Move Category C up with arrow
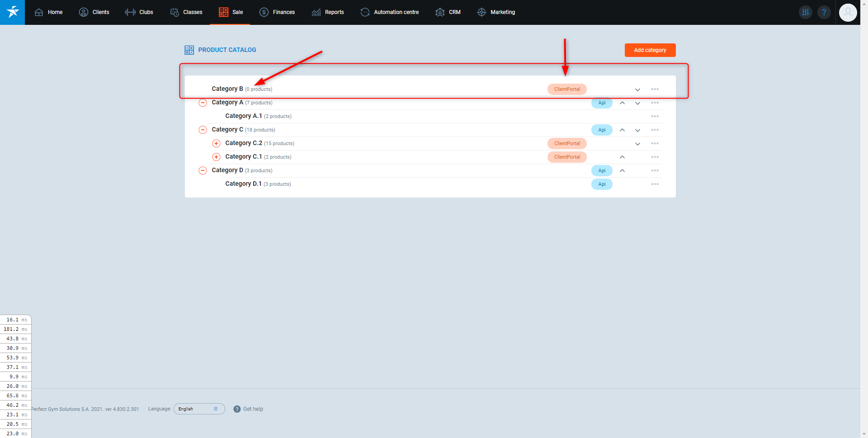The image size is (868, 438). coord(622,130)
